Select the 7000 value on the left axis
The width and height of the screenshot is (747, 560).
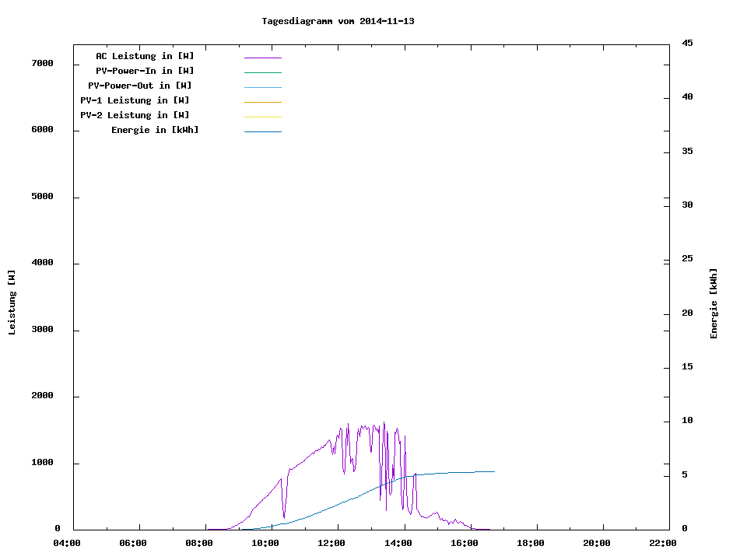click(43, 63)
